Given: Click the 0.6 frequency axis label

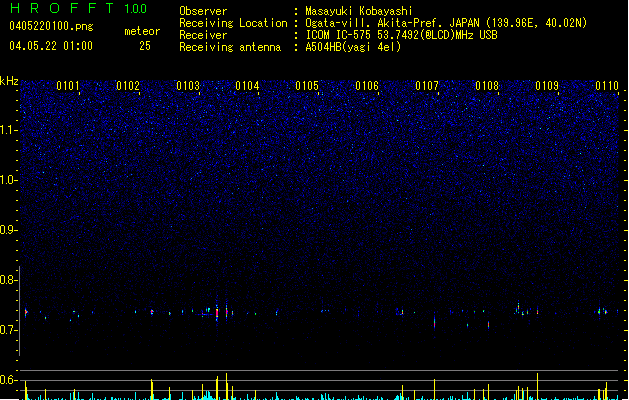Looking at the screenshot, I should pyautogui.click(x=8, y=380).
